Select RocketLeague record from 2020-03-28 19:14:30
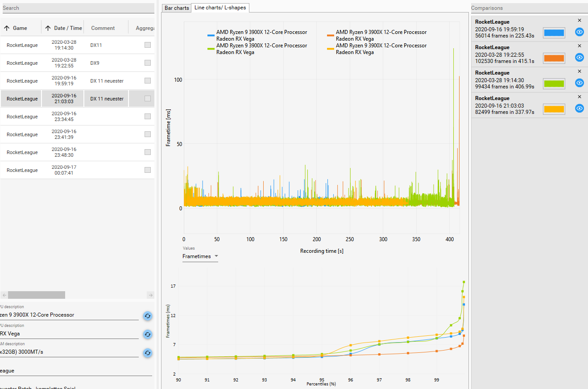Viewport: 588px width, 389px height. tap(77, 45)
